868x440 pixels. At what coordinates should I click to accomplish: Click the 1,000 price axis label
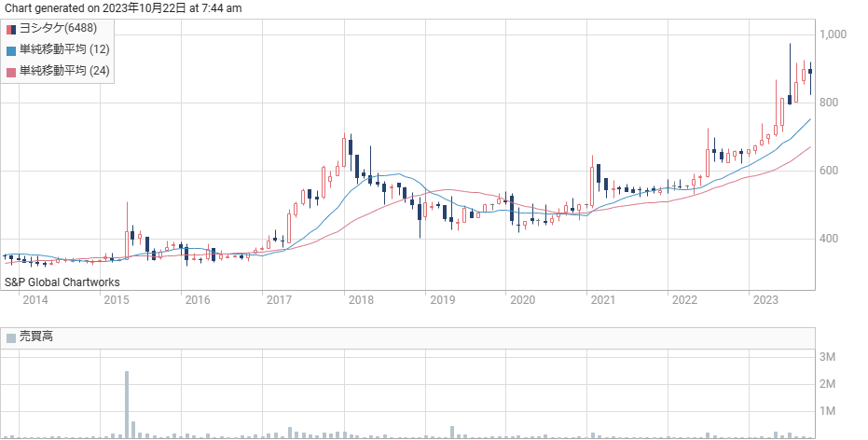[834, 34]
